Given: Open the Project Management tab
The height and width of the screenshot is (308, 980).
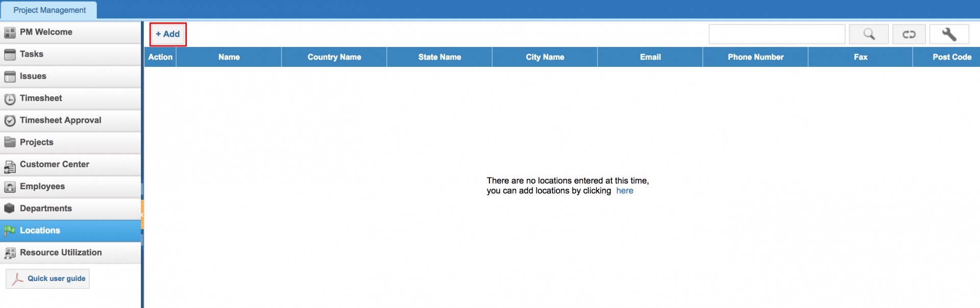Looking at the screenshot, I should click(x=49, y=10).
